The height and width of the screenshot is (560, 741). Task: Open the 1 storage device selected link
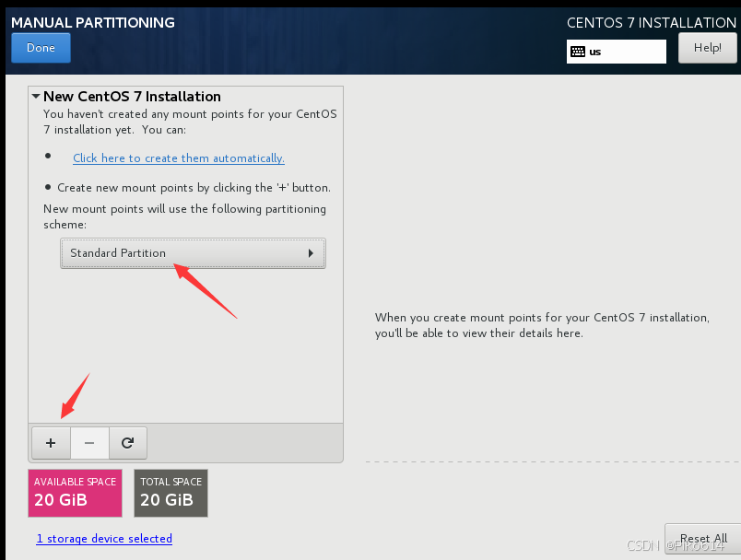click(104, 539)
